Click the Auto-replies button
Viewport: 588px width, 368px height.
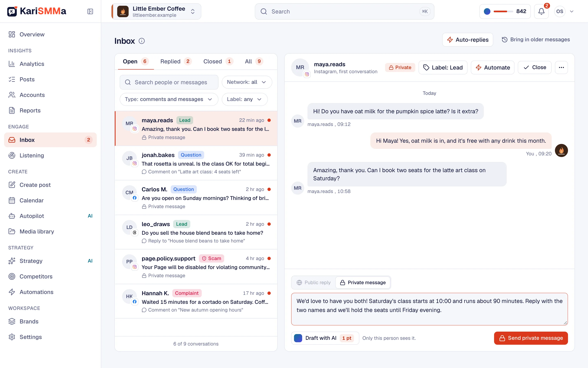coord(468,40)
